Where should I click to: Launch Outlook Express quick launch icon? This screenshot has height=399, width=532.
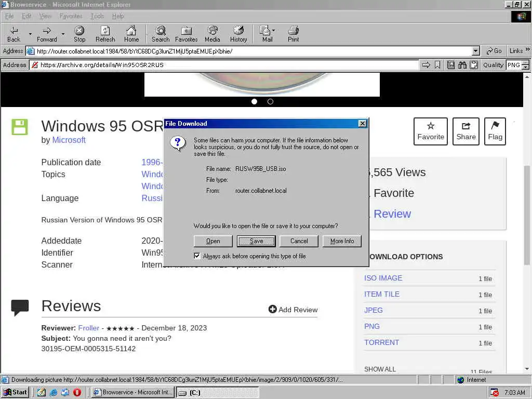coord(65,393)
